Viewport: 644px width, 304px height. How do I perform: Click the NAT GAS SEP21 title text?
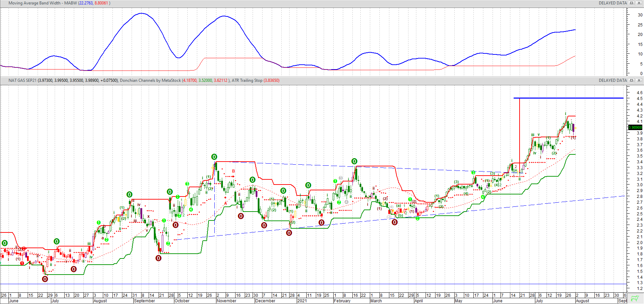tap(22, 80)
